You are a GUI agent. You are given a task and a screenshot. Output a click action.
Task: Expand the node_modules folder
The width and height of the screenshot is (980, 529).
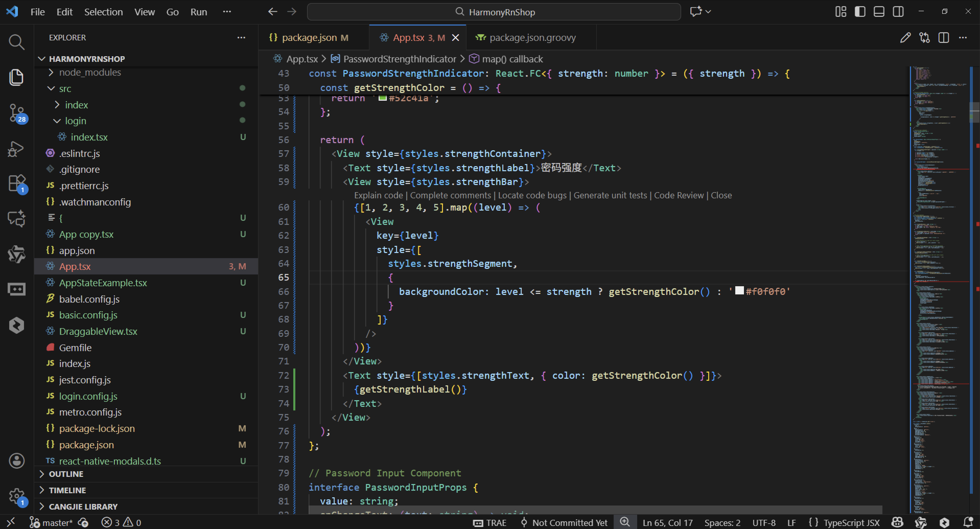[x=90, y=72]
